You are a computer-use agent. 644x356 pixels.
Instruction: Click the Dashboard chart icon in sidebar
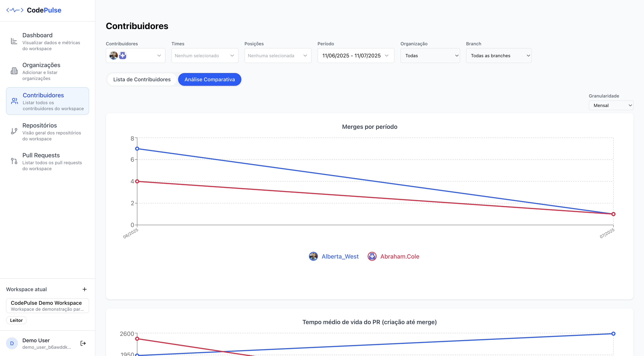click(14, 41)
